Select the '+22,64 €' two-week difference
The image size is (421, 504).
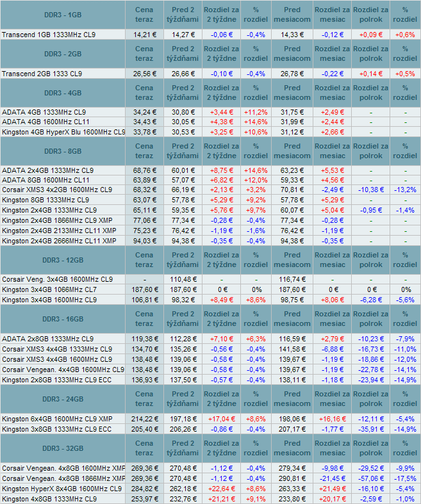(221, 489)
